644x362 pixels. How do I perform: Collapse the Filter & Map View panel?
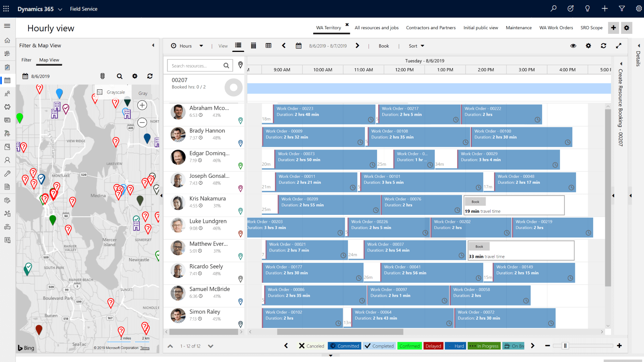click(153, 45)
